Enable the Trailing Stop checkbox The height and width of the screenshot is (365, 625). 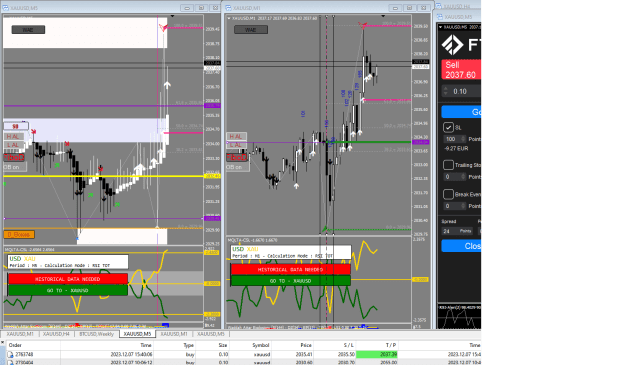[448, 165]
